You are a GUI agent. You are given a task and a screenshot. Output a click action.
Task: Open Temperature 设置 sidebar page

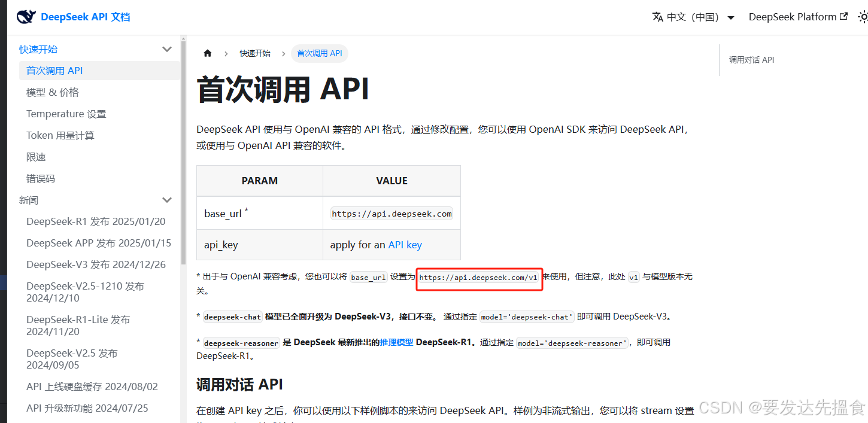(x=66, y=114)
